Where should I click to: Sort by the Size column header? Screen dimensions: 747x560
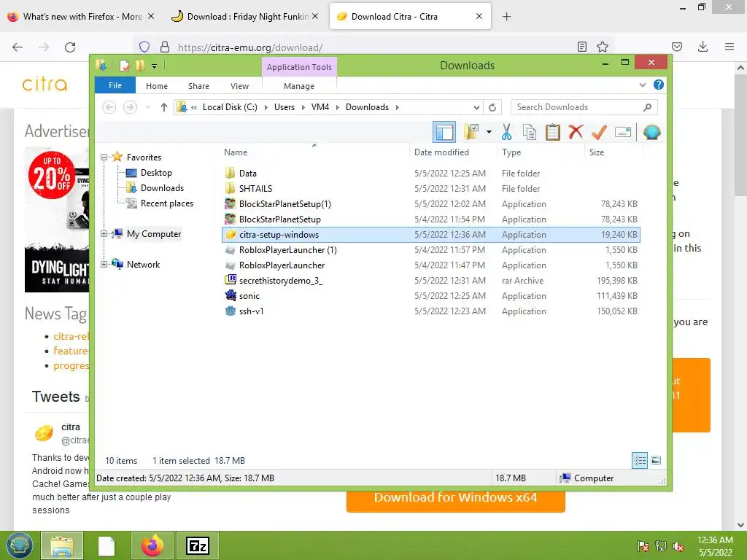614,152
